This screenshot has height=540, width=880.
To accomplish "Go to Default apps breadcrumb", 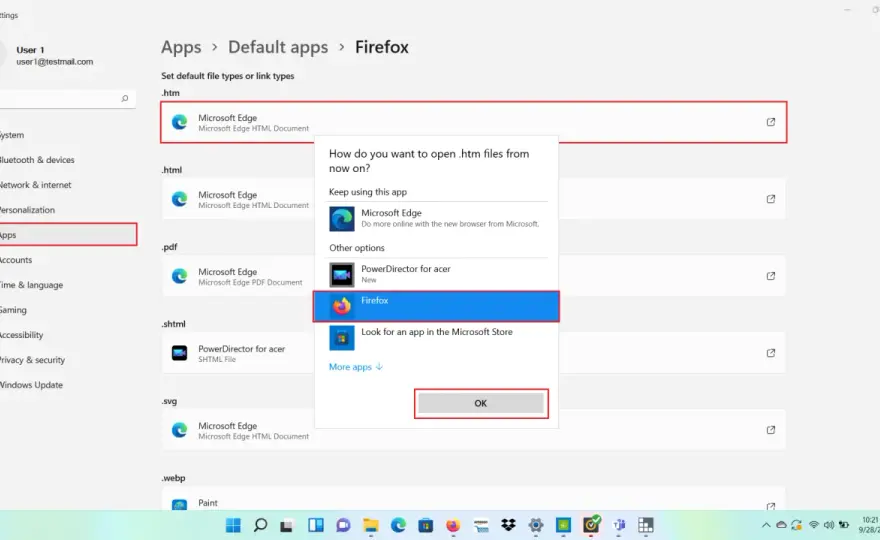I will coord(278,47).
